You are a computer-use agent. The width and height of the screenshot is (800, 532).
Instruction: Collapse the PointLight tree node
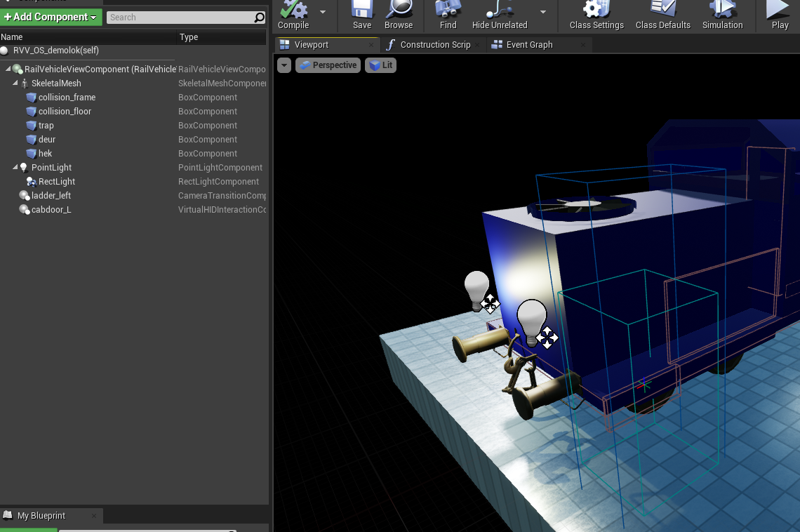click(x=15, y=168)
